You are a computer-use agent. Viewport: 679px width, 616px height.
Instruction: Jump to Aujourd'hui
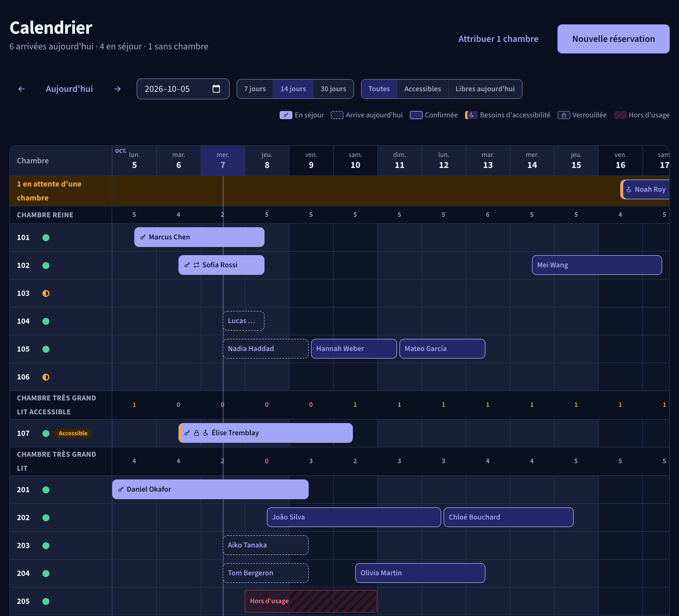tap(69, 89)
